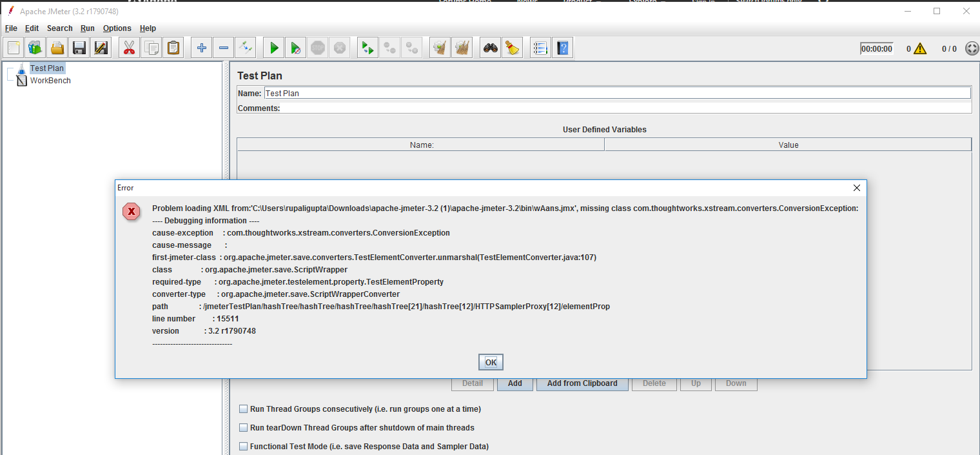Viewport: 980px width, 455px height.
Task: Click the Name input field
Action: (x=617, y=93)
